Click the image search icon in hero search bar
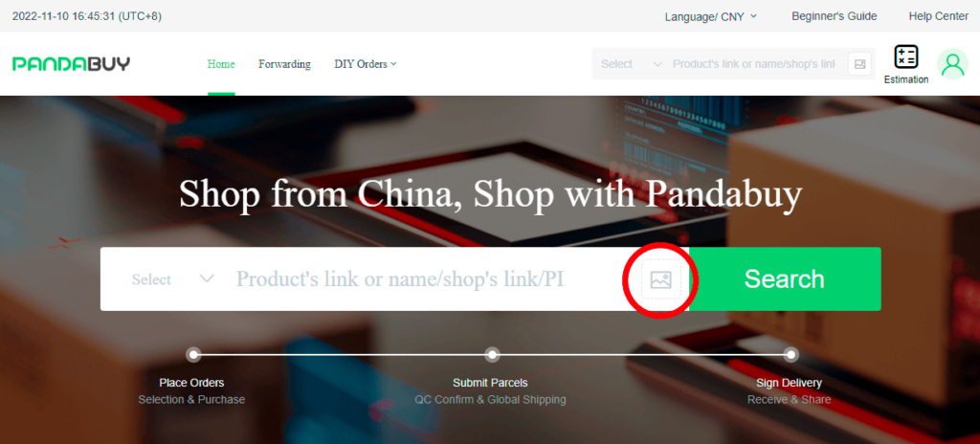The width and height of the screenshot is (980, 444). point(660,279)
